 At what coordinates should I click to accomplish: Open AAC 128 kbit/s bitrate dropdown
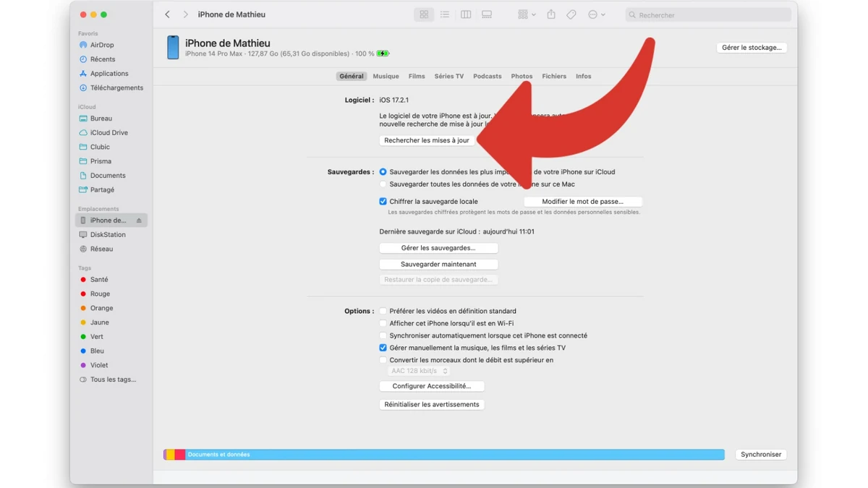click(419, 371)
